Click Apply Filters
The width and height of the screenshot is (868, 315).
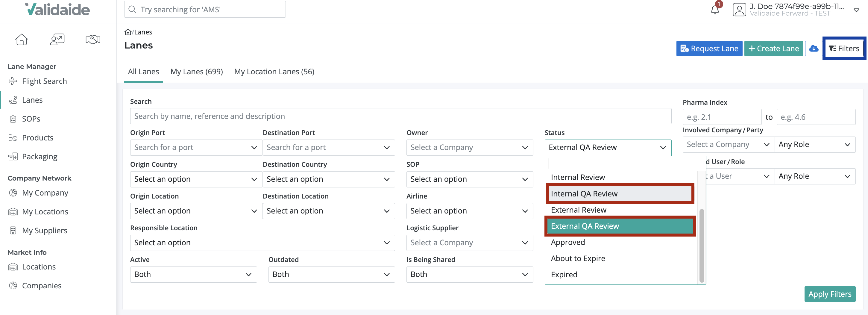[830, 294]
